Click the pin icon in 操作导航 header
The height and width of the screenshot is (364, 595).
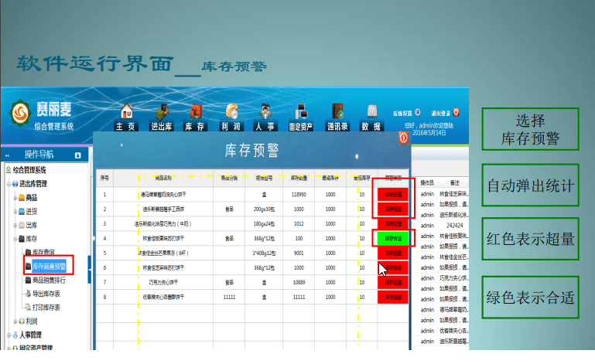point(78,155)
